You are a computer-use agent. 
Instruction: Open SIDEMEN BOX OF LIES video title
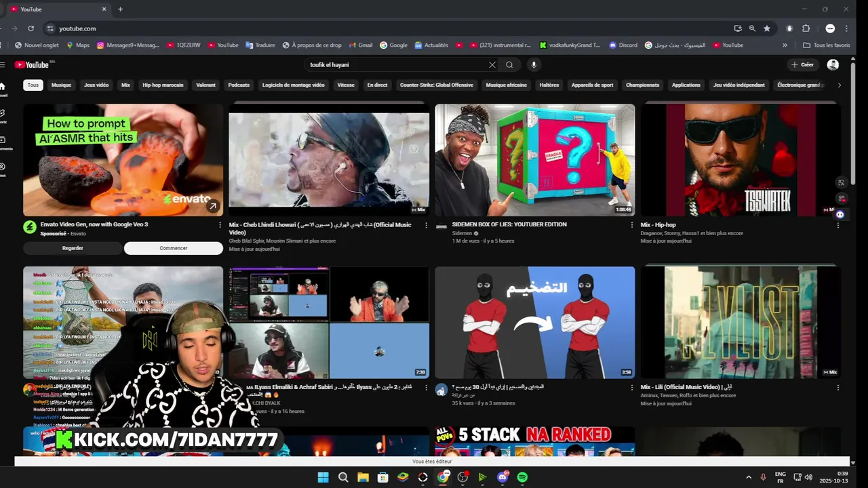509,224
